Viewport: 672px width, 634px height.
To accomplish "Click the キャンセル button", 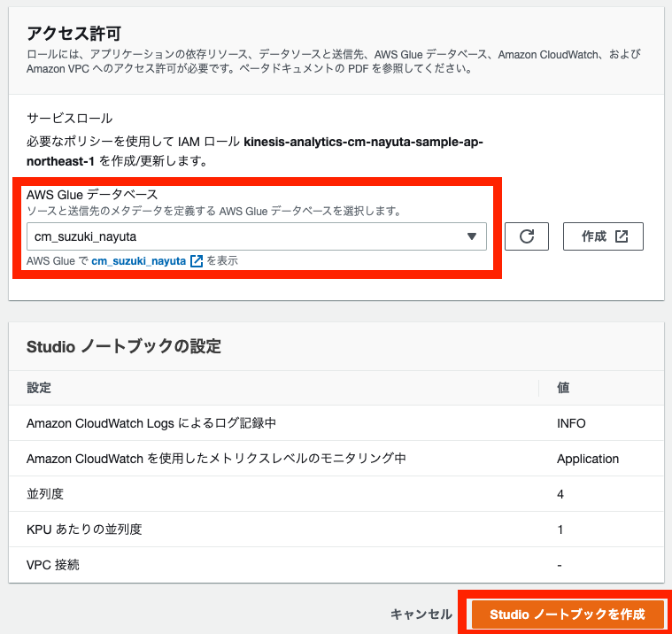I will [x=421, y=614].
